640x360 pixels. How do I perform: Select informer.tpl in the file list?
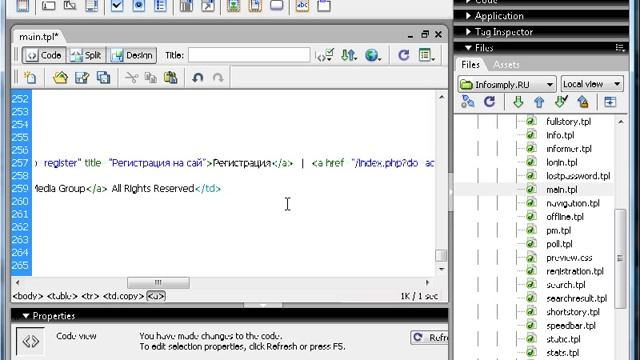[569, 149]
